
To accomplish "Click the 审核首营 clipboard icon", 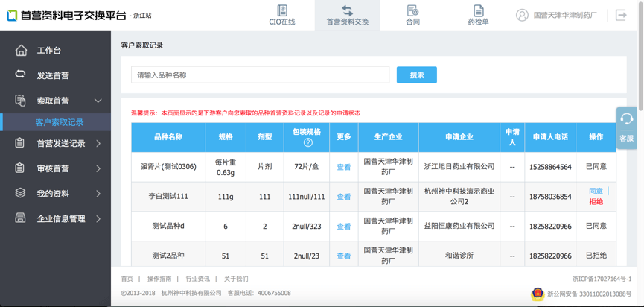I will click(x=19, y=168).
